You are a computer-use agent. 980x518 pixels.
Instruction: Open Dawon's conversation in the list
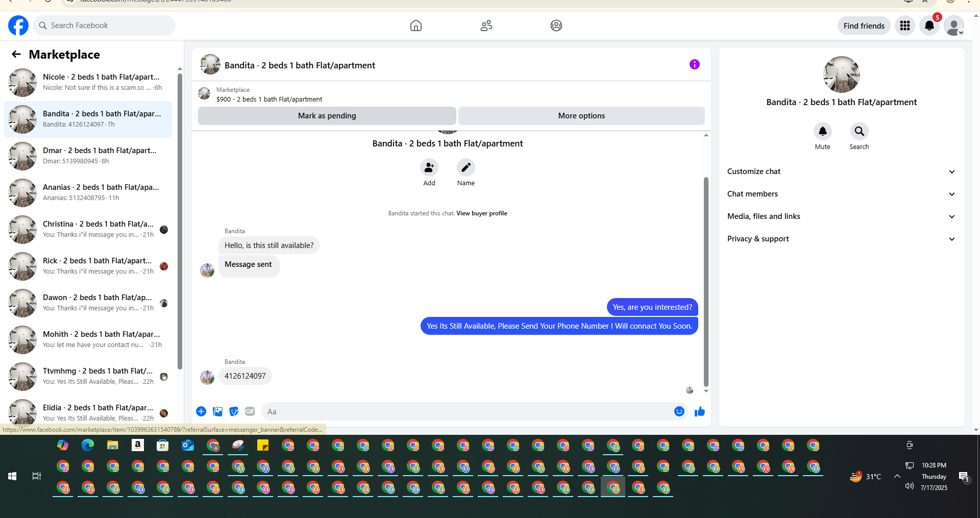88,303
